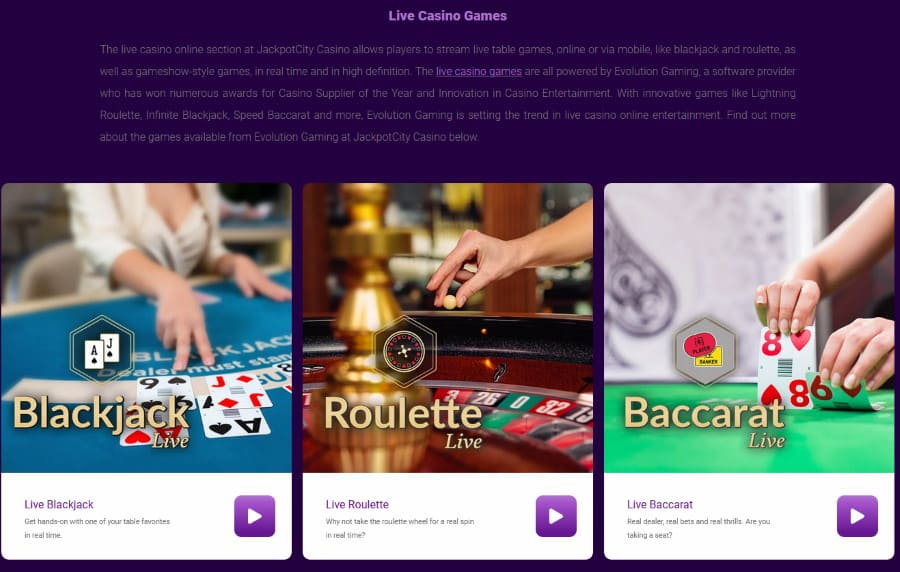Open the 'live casino games' hyperlink

coord(479,71)
